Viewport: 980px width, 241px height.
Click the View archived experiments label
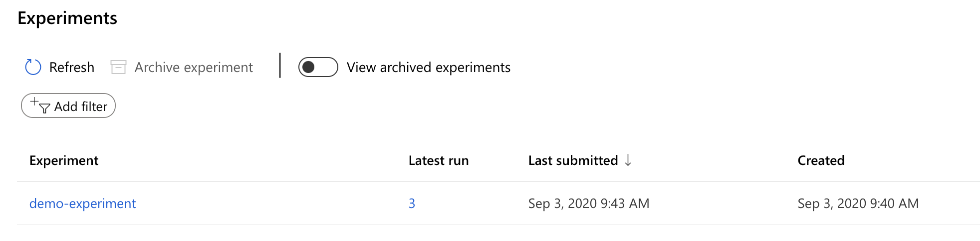(x=428, y=67)
